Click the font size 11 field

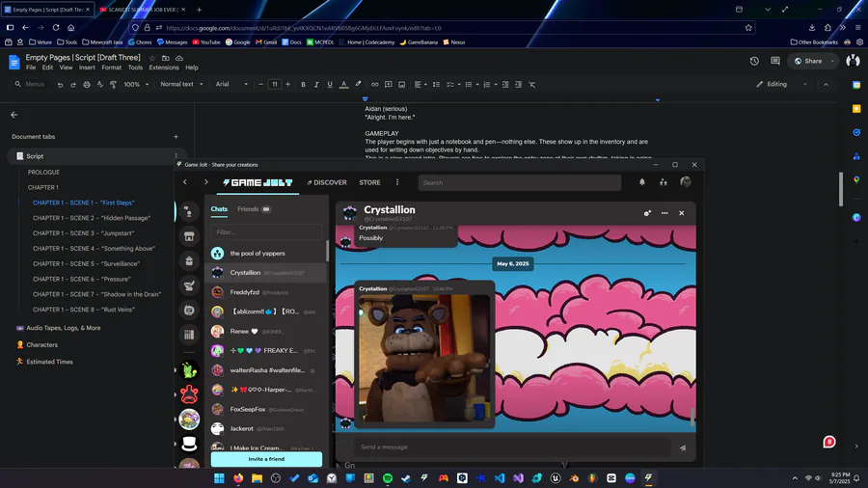tap(275, 84)
